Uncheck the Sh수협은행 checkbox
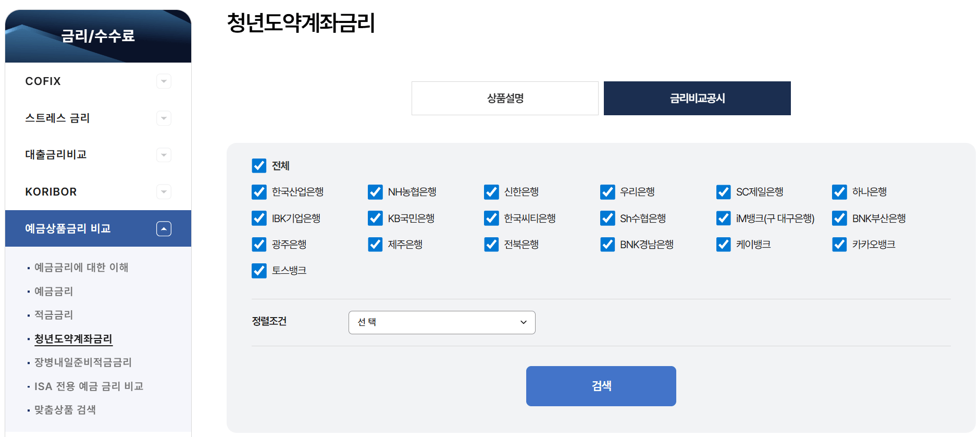Screen dimensions: 980x437 [x=607, y=218]
